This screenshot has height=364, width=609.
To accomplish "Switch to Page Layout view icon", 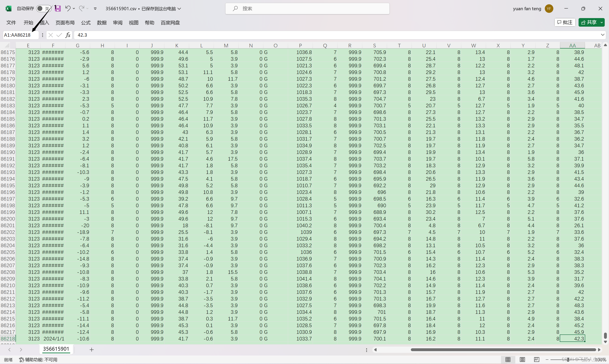I will (x=522, y=359).
